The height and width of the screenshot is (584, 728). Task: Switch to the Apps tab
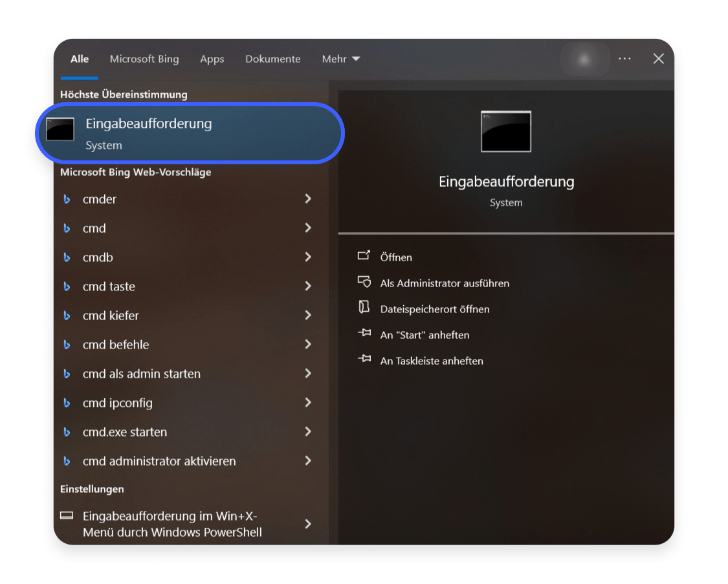tap(212, 59)
